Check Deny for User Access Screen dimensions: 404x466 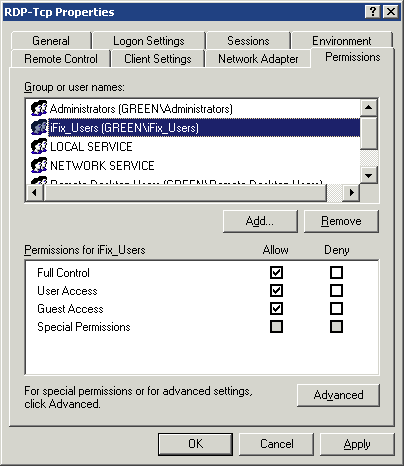pyautogui.click(x=336, y=290)
